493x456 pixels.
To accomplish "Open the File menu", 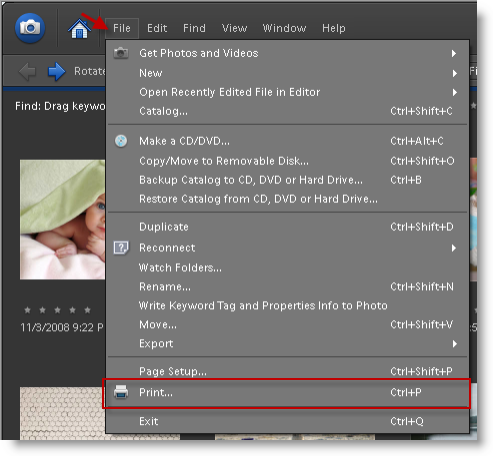I will tap(122, 28).
